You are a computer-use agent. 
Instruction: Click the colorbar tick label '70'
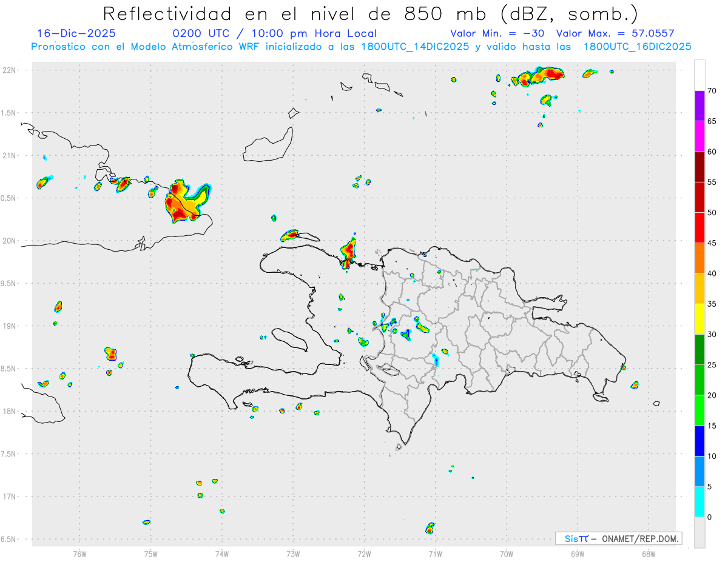(x=712, y=91)
